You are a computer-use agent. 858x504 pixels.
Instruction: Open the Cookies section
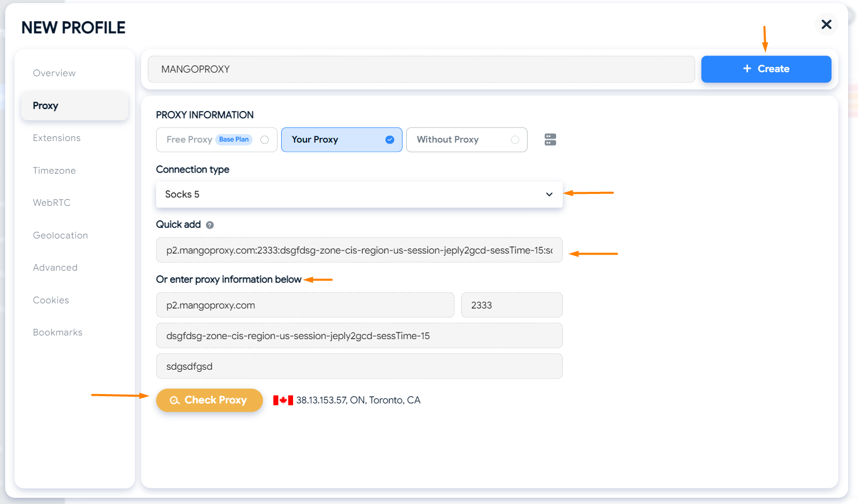(51, 300)
